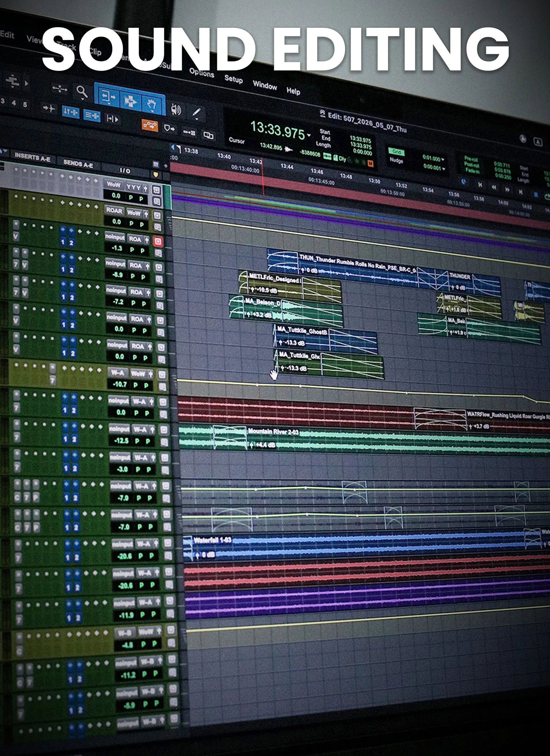Click the Dly delay compensation indicator
Image resolution: width=550 pixels, height=756 pixels.
tap(342, 159)
